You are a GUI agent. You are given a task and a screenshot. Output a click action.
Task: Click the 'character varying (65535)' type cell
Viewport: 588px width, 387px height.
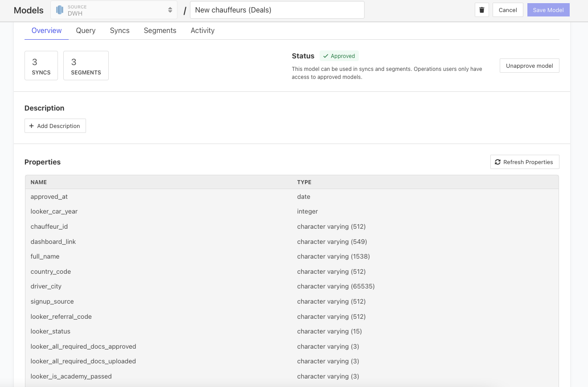(x=336, y=286)
